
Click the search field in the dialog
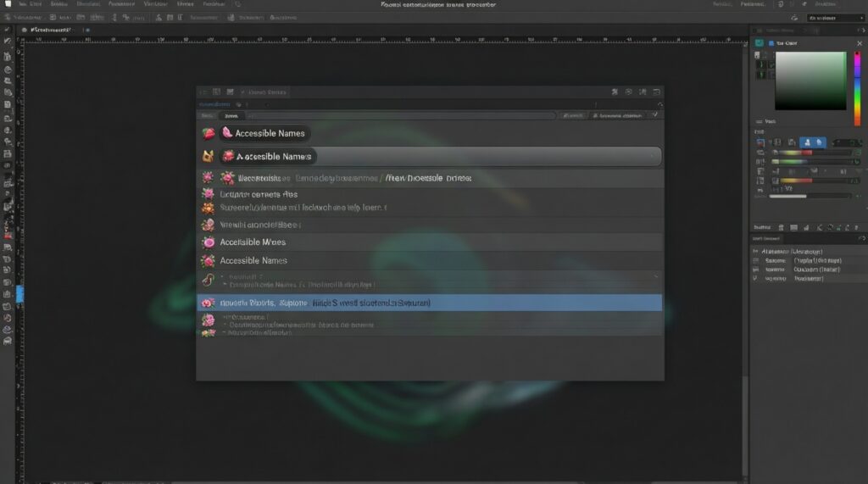(x=398, y=115)
